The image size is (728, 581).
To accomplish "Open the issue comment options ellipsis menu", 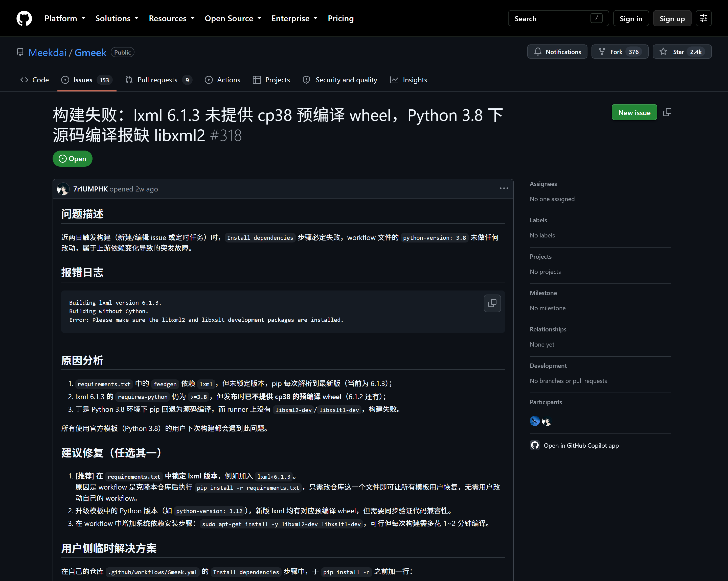I will [504, 188].
